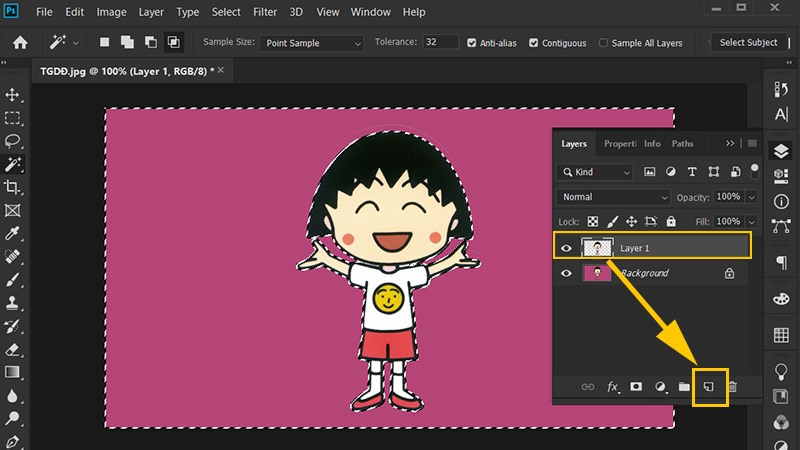This screenshot has width=800, height=450.
Task: Uncheck the Contiguous option
Action: point(534,43)
